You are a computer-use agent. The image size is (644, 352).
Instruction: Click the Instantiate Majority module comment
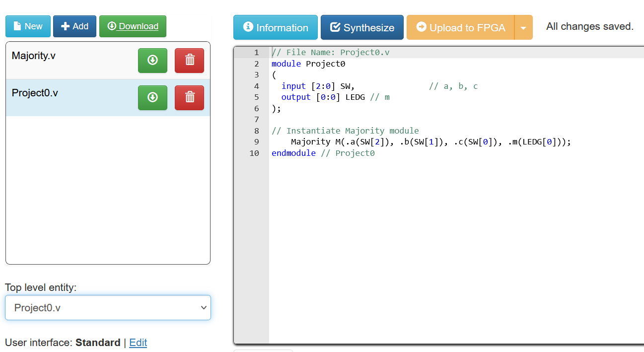345,131
